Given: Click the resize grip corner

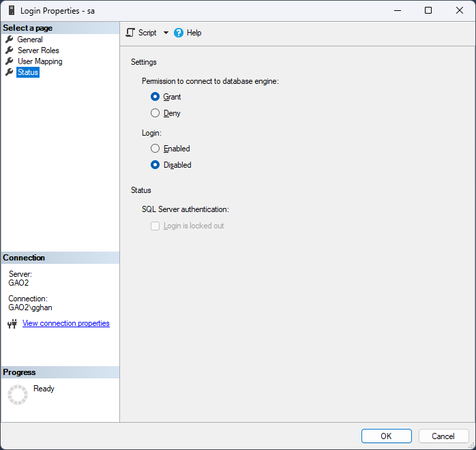Looking at the screenshot, I should pyautogui.click(x=472, y=446).
